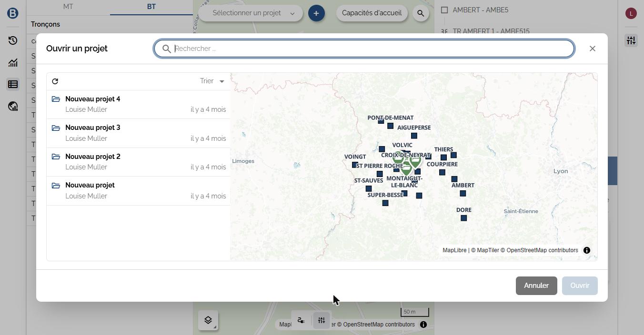Click the Ouvrir button
644x335 pixels.
[x=580, y=286]
